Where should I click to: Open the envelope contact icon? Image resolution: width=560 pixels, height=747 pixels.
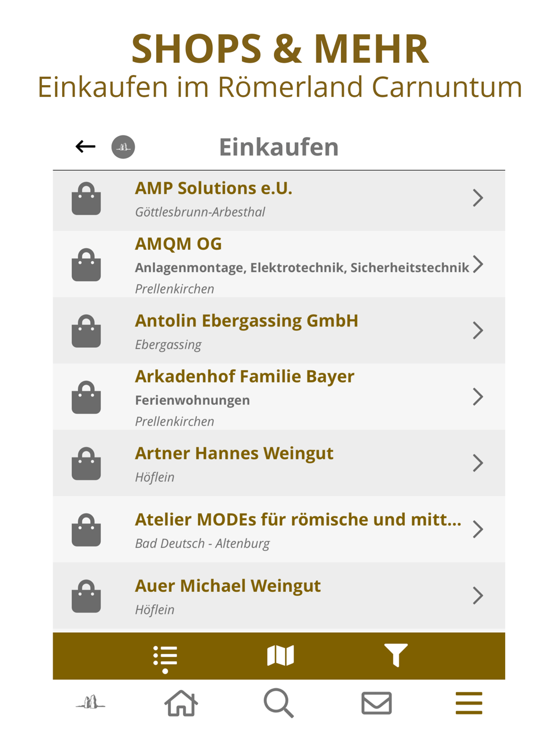(376, 703)
